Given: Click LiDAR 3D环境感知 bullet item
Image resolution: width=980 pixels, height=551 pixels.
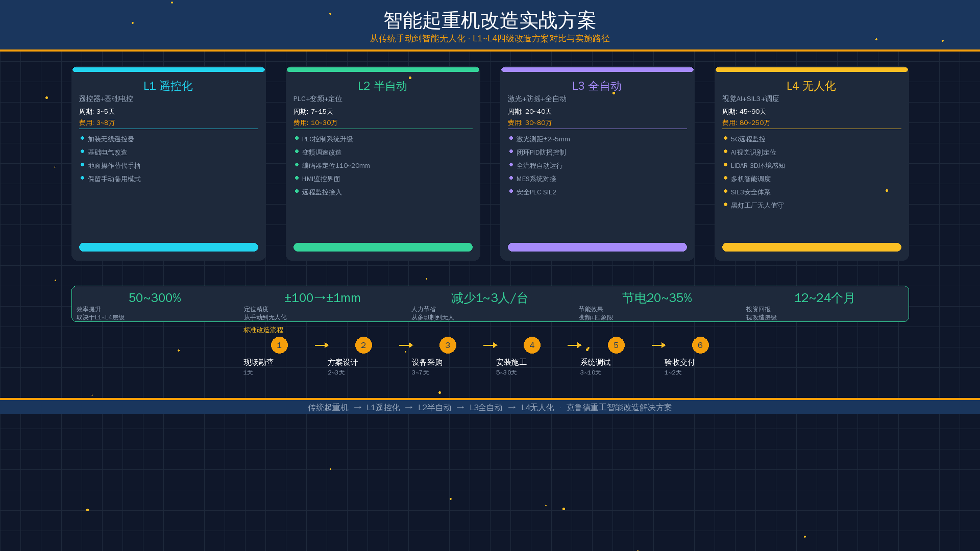Looking at the screenshot, I should click(x=757, y=166).
